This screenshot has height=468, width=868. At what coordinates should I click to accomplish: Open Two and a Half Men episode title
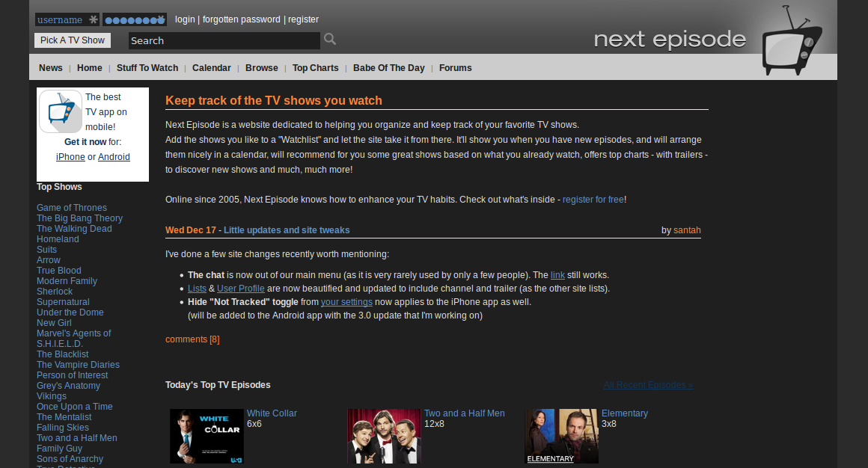[x=465, y=413]
